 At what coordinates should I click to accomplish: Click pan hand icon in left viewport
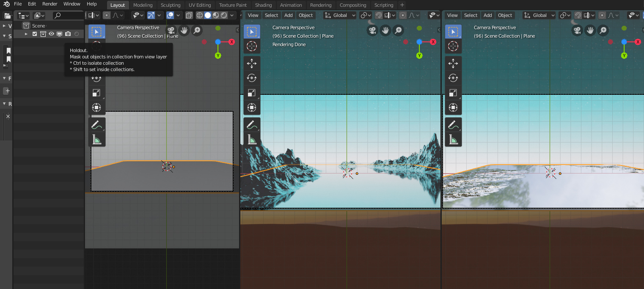[x=184, y=30]
